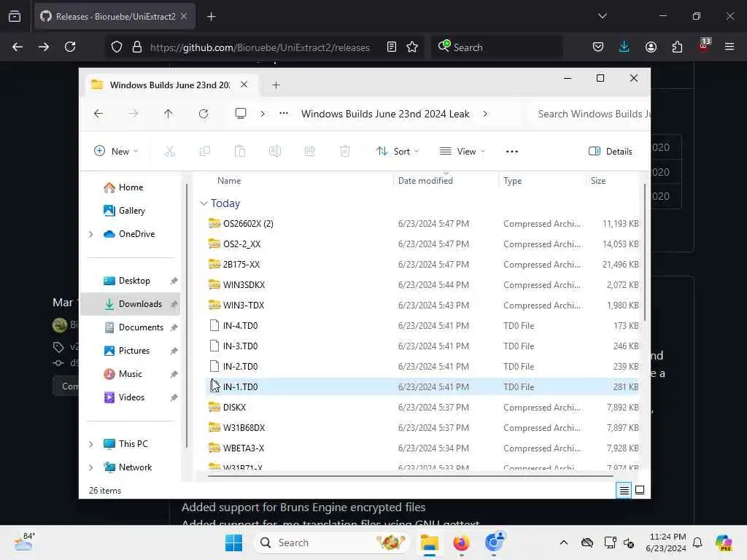The height and width of the screenshot is (560, 747).
Task: Open Documents in navigation pane
Action: click(x=141, y=327)
